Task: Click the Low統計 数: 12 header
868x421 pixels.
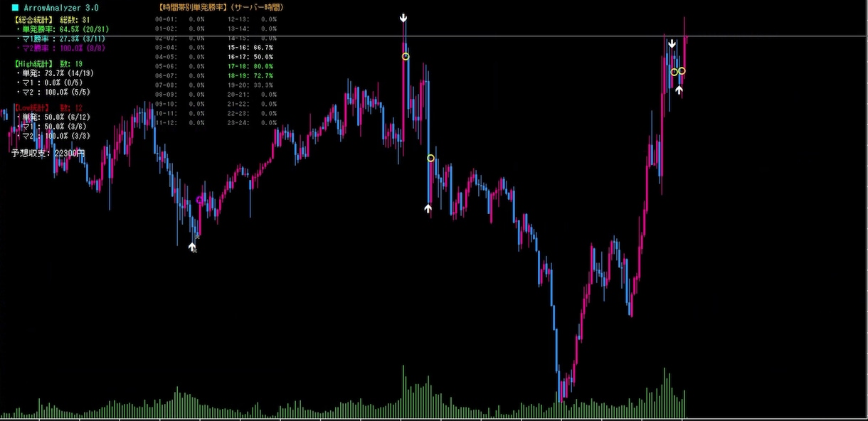Action: (x=50, y=108)
